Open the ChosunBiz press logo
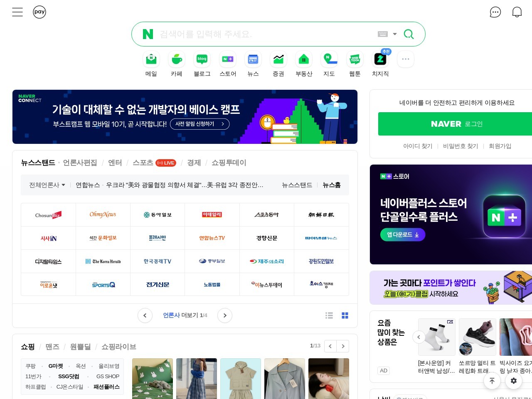The width and height of the screenshot is (532, 399). pos(48,215)
